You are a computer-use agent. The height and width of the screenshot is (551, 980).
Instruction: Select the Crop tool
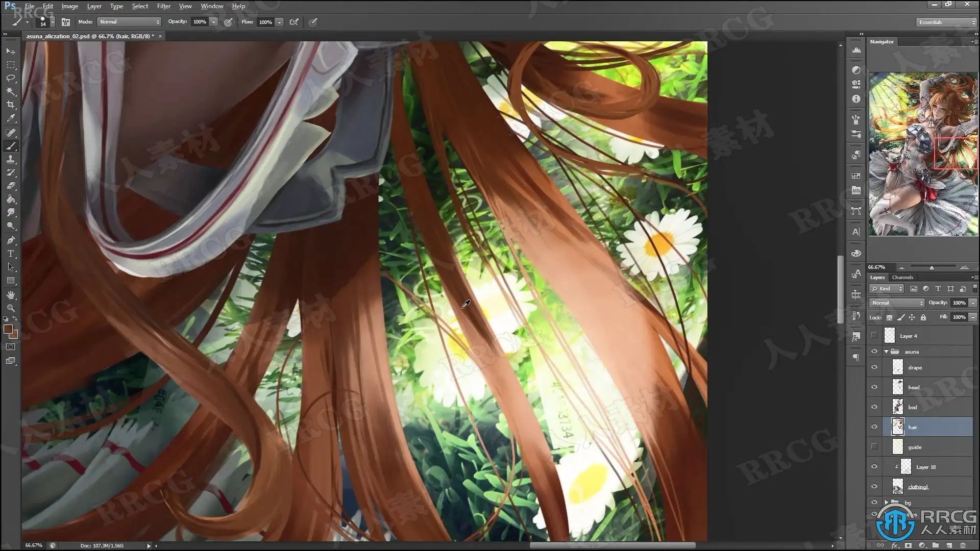pos(11,105)
